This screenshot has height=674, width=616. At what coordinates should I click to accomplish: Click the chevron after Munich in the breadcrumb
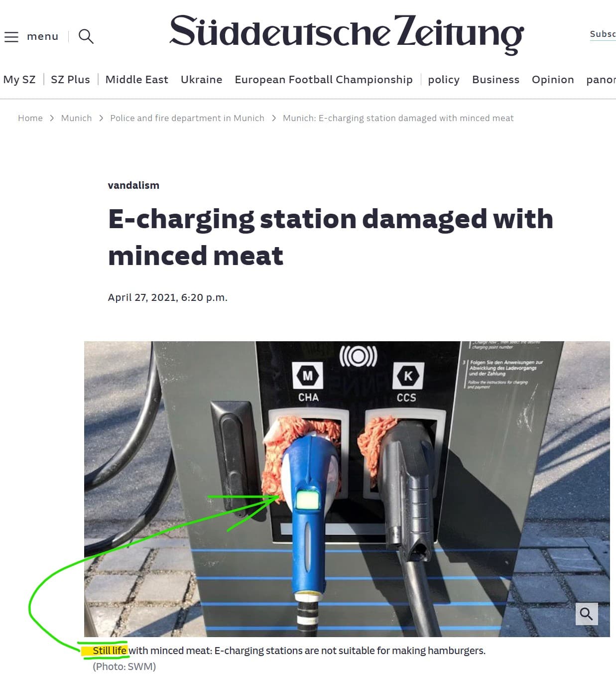101,118
